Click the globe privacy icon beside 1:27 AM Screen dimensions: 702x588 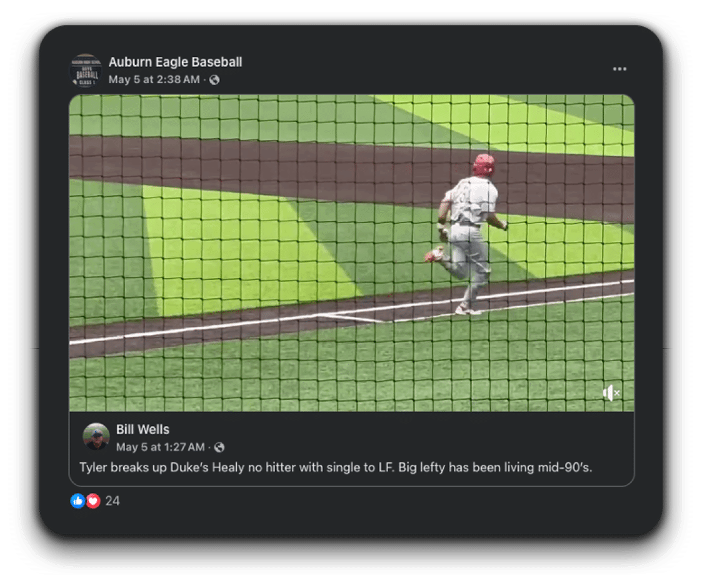tap(219, 447)
